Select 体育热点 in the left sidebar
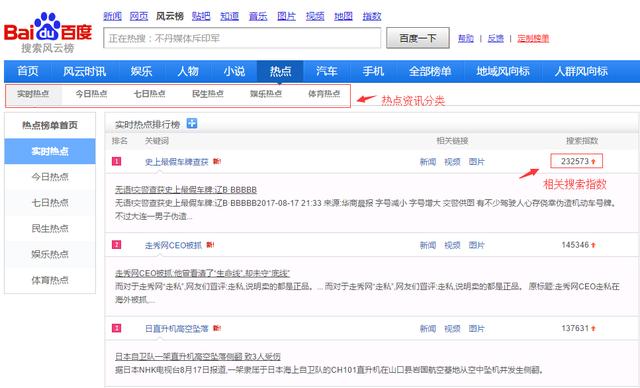Screen dimensions: 640x388 point(50,280)
